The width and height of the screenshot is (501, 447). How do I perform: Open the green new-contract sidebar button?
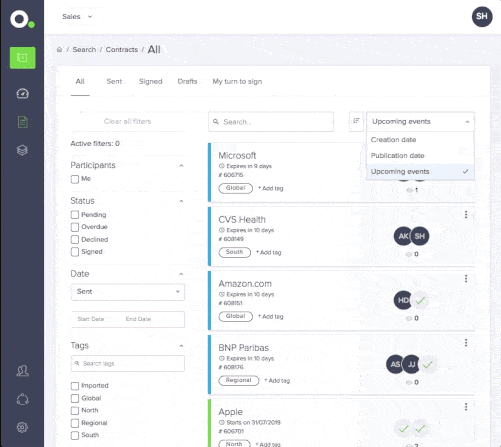[22, 58]
